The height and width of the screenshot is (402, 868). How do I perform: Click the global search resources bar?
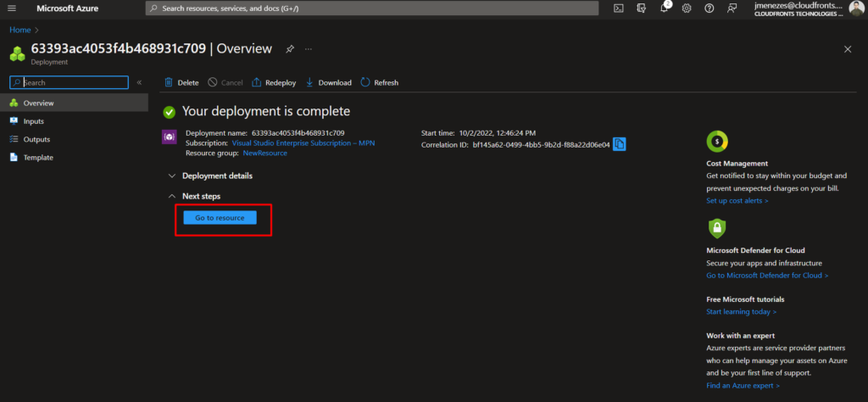pos(372,8)
